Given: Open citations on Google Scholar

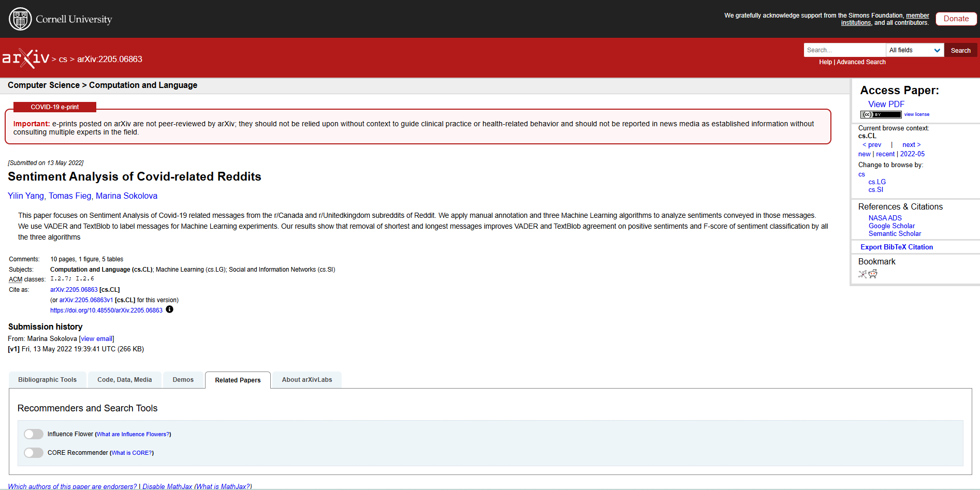Looking at the screenshot, I should pos(891,226).
